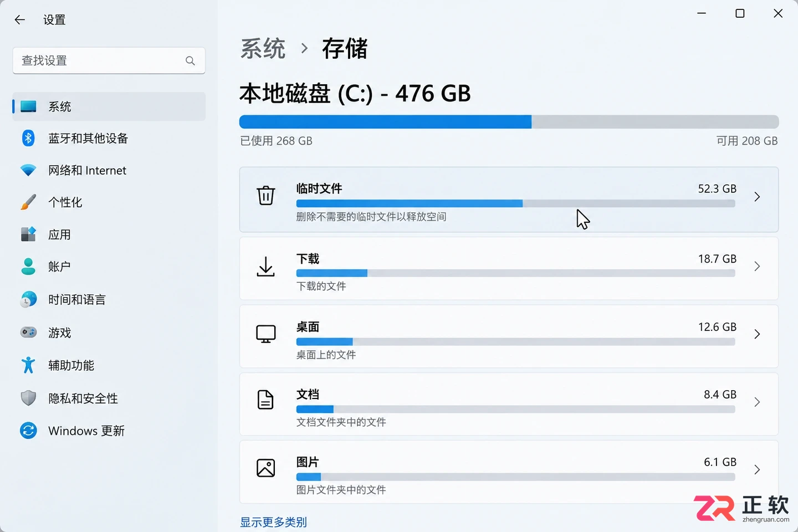
Task: Navigate to 应用 settings
Action: 109,234
